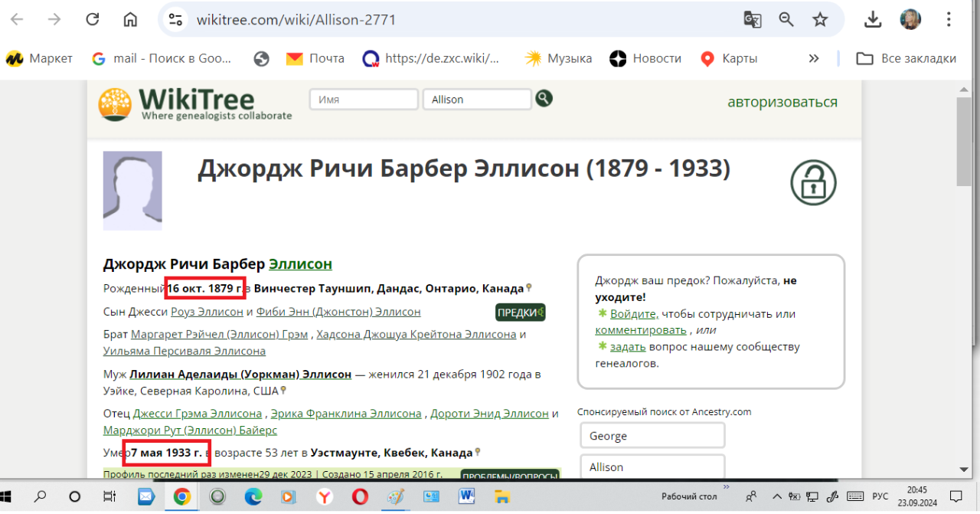Click the open padlock privacy icon
Screen dimensions: 980x514
click(x=813, y=182)
